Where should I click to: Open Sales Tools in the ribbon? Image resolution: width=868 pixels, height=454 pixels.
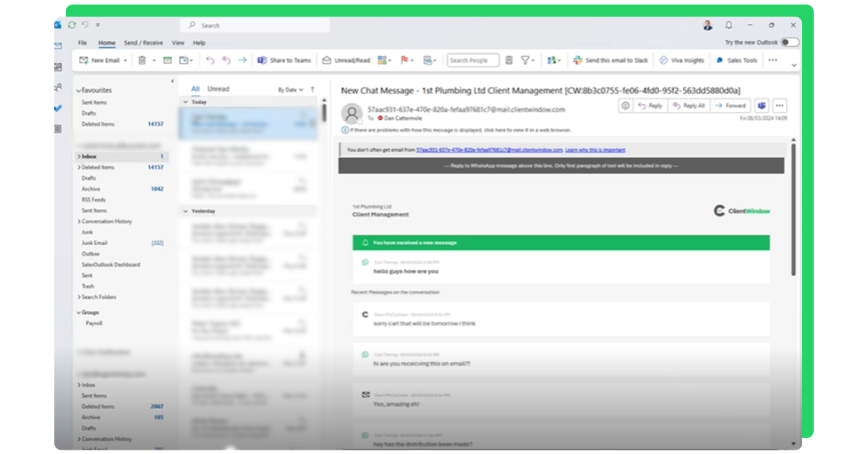[736, 61]
